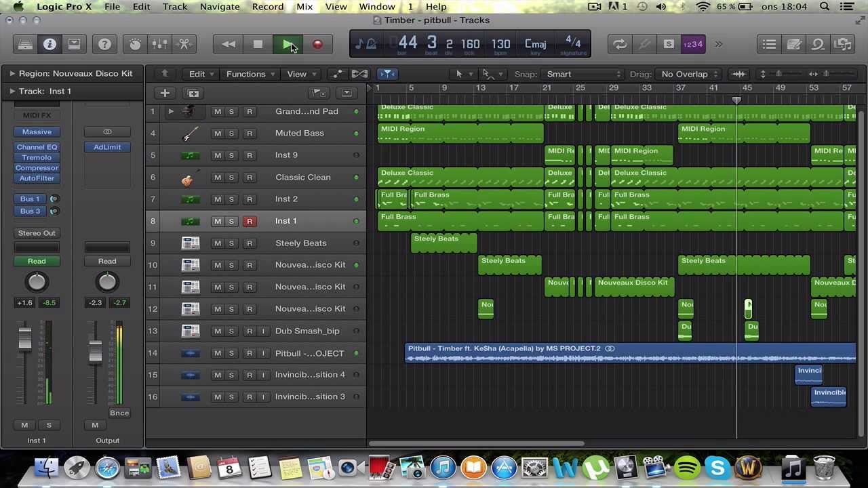
Task: Open the Window menu
Action: coord(377,7)
